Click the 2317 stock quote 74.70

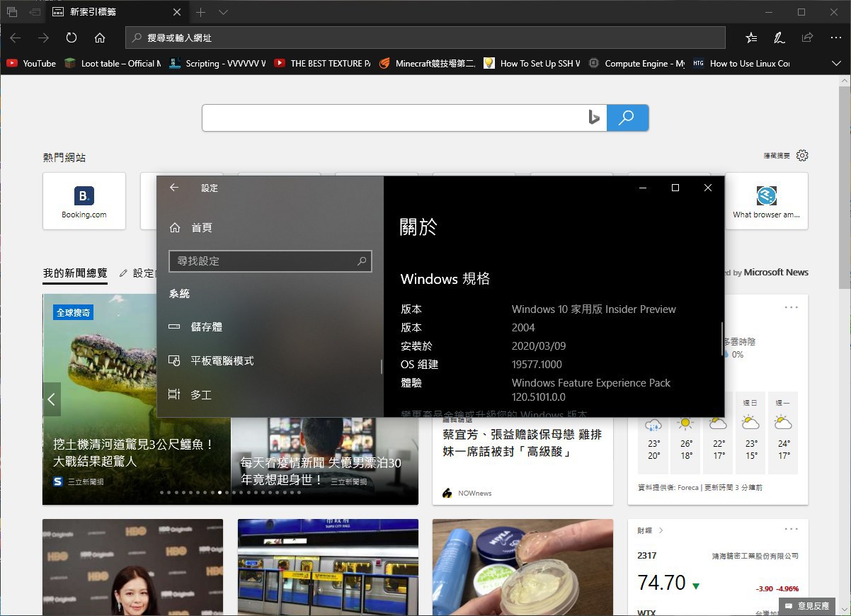(x=661, y=583)
